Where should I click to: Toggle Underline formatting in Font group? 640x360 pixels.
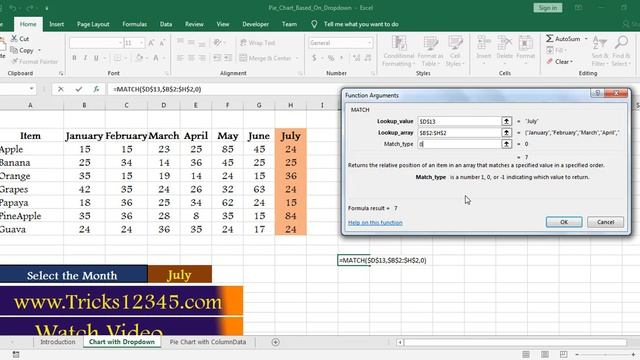pyautogui.click(x=96, y=58)
